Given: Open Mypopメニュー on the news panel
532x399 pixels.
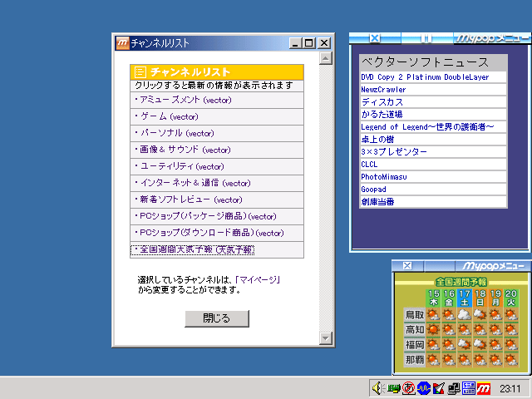Looking at the screenshot, I should click(x=491, y=38).
